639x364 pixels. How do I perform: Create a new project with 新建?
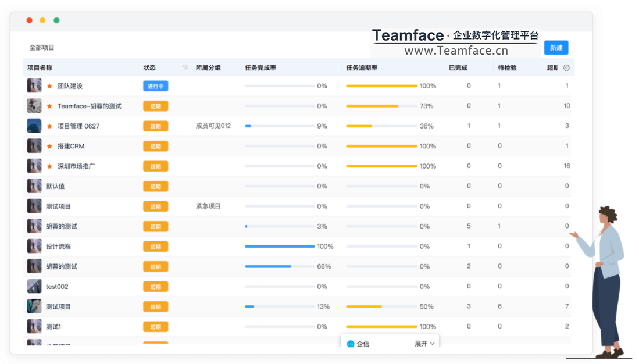tap(556, 48)
